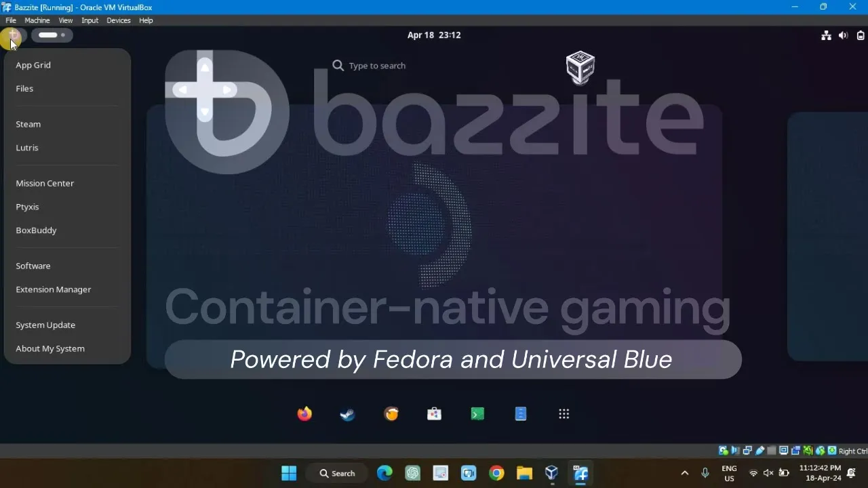Click the Bazzite logo menu button

pyautogui.click(x=13, y=35)
